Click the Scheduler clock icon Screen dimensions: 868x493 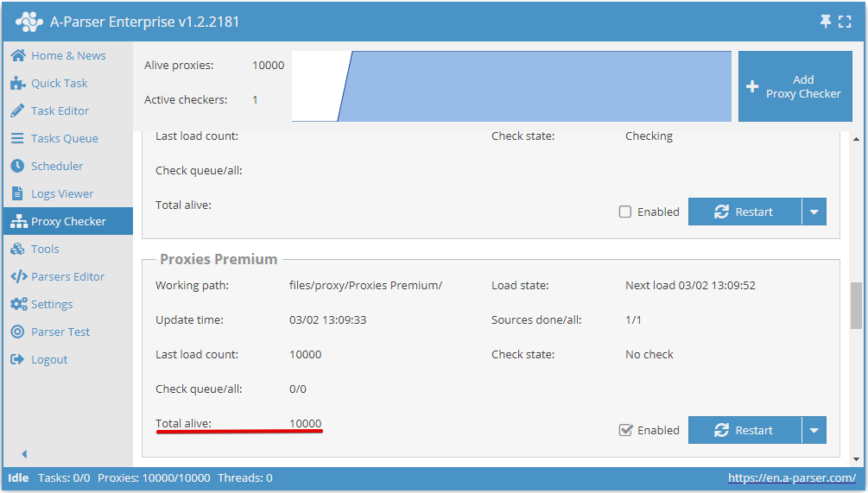[x=17, y=167]
